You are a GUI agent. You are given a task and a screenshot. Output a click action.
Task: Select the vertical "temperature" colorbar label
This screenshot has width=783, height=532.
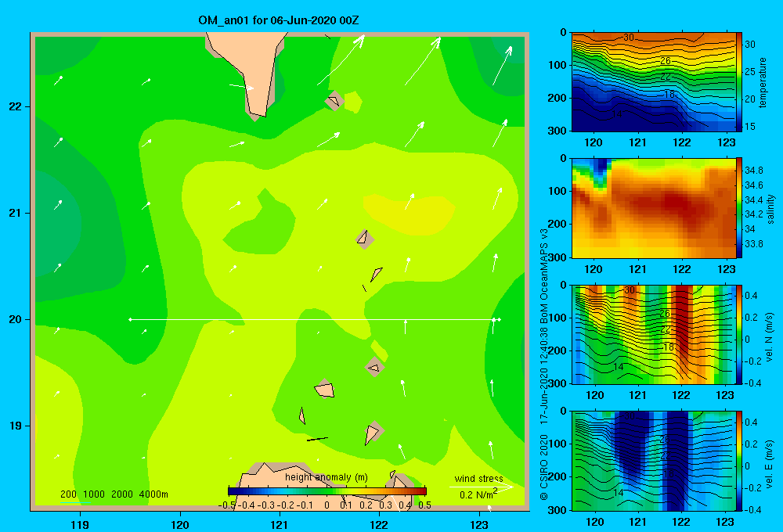pyautogui.click(x=763, y=82)
